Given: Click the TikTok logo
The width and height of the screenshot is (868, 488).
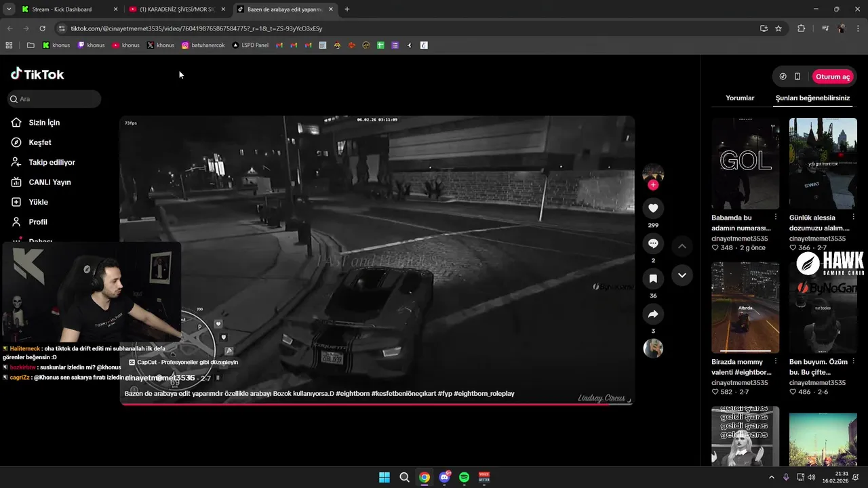Looking at the screenshot, I should 37,74.
